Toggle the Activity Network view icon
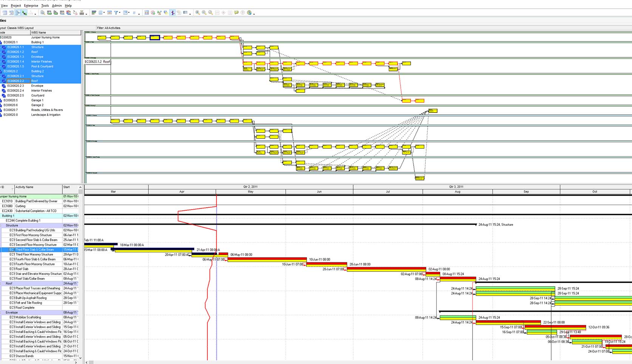This screenshot has width=632, height=364. (x=18, y=12)
